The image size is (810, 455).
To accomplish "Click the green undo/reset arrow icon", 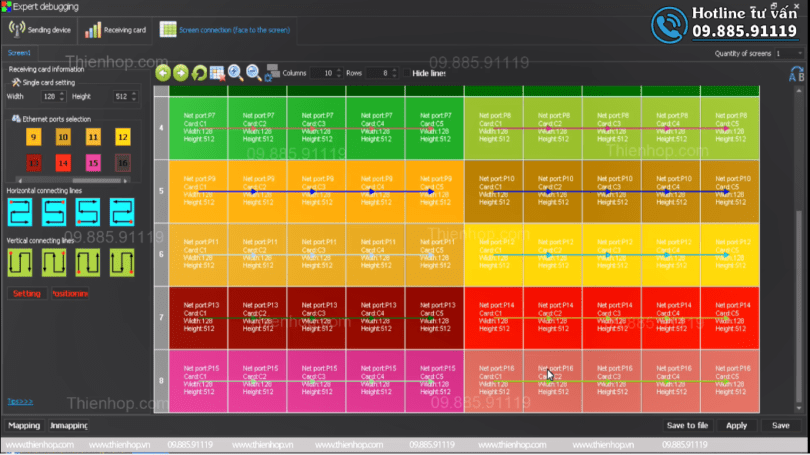I will (x=199, y=73).
